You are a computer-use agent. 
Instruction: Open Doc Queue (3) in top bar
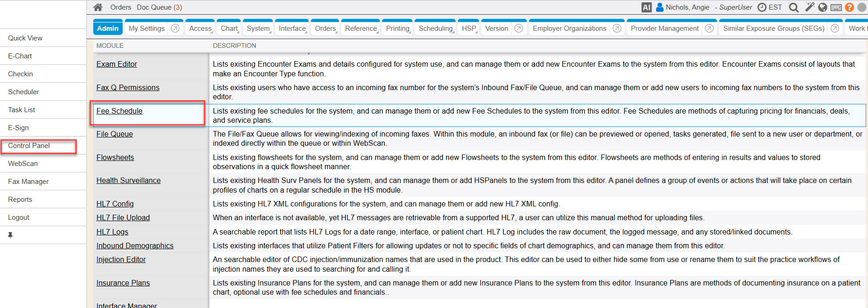tap(159, 7)
